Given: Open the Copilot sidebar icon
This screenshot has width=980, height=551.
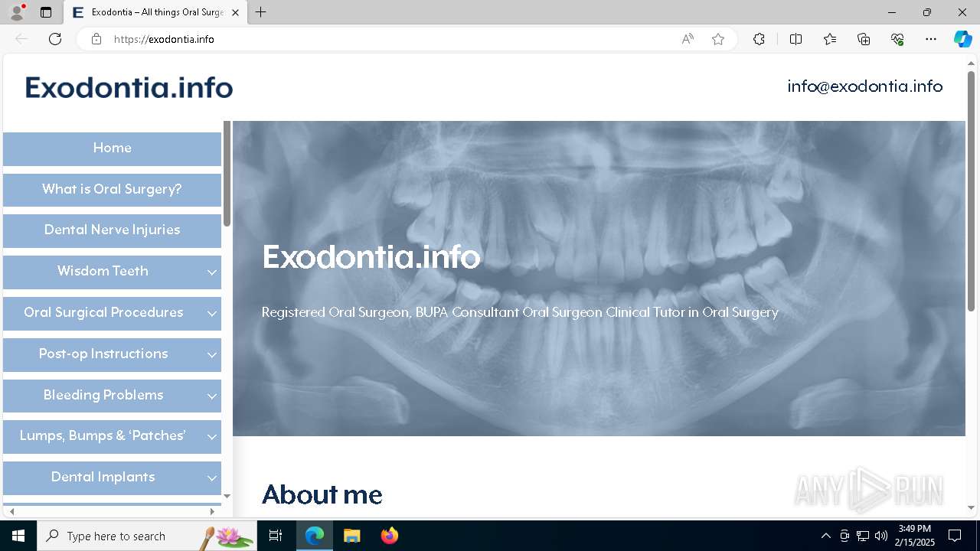Looking at the screenshot, I should click(x=962, y=39).
